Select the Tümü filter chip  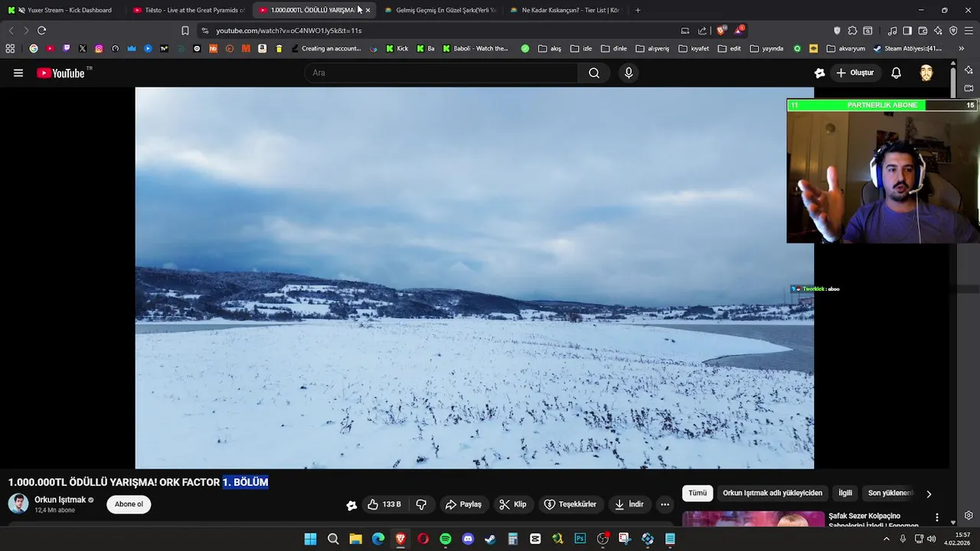(x=697, y=494)
